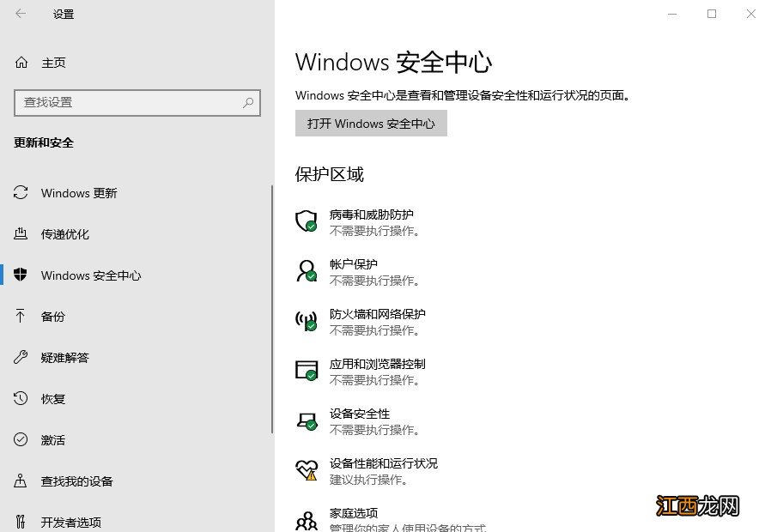This screenshot has height=532, width=771.
Task: Maximize the Settings window
Action: pos(712,14)
